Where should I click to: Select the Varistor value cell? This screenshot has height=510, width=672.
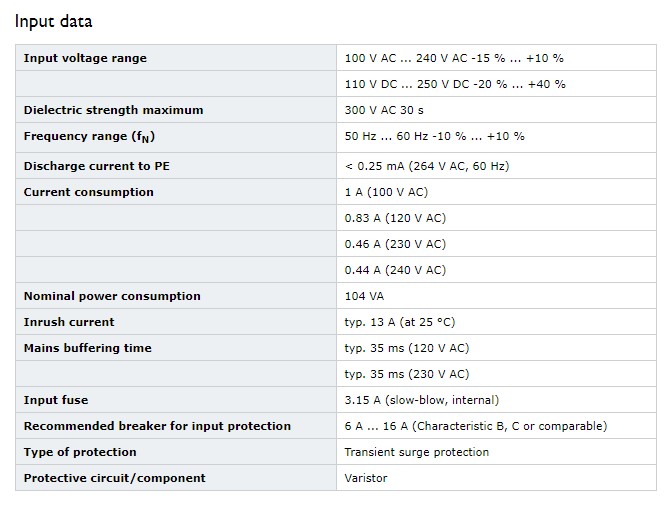point(496,478)
